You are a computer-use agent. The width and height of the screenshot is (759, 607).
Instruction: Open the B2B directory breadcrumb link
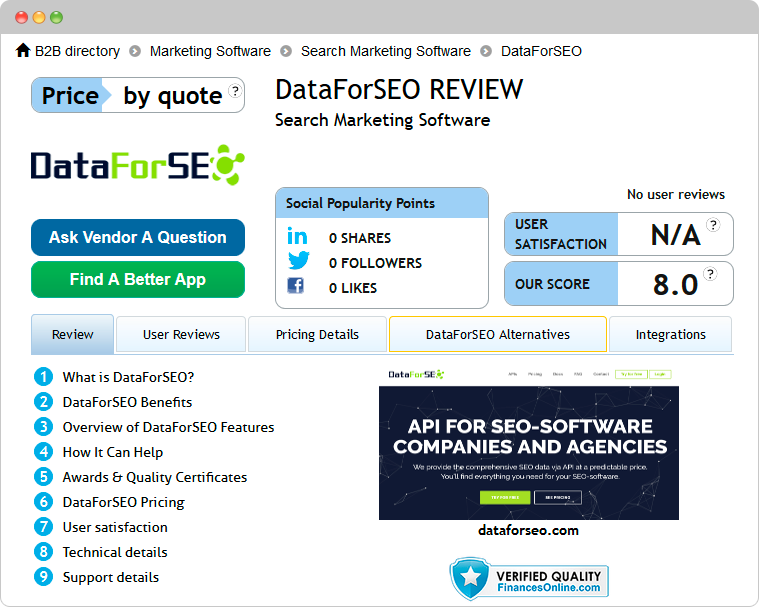[x=77, y=51]
